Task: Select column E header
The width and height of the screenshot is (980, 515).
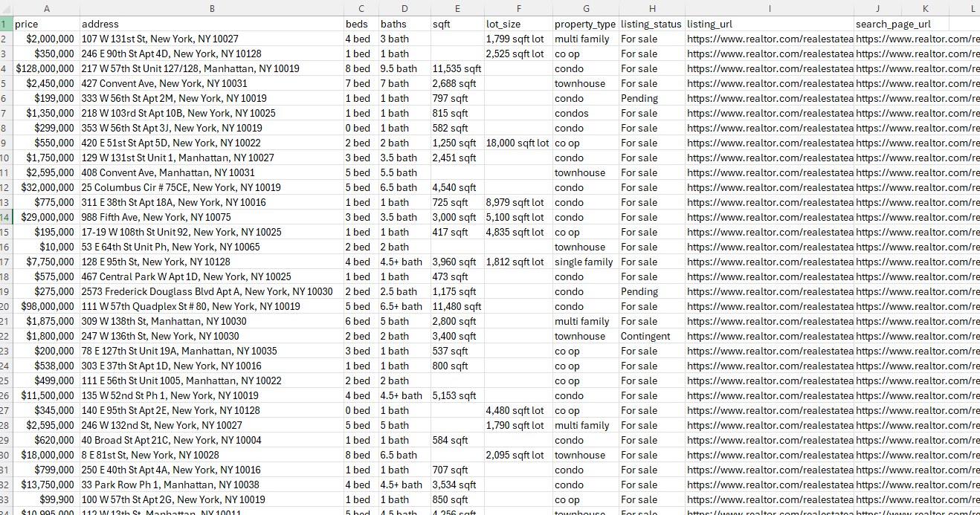Action: pyautogui.click(x=457, y=8)
